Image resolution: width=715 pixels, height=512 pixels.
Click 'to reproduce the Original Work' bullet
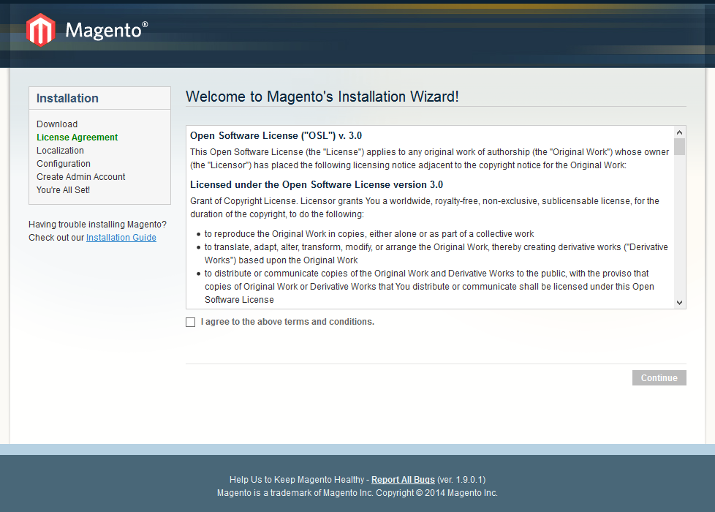(369, 234)
